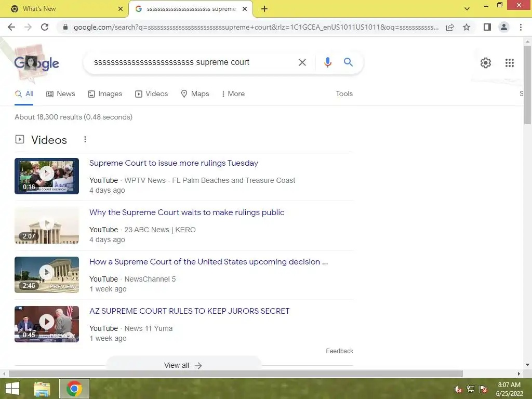
Task: Send Feedback on video results
Action: pos(339,351)
